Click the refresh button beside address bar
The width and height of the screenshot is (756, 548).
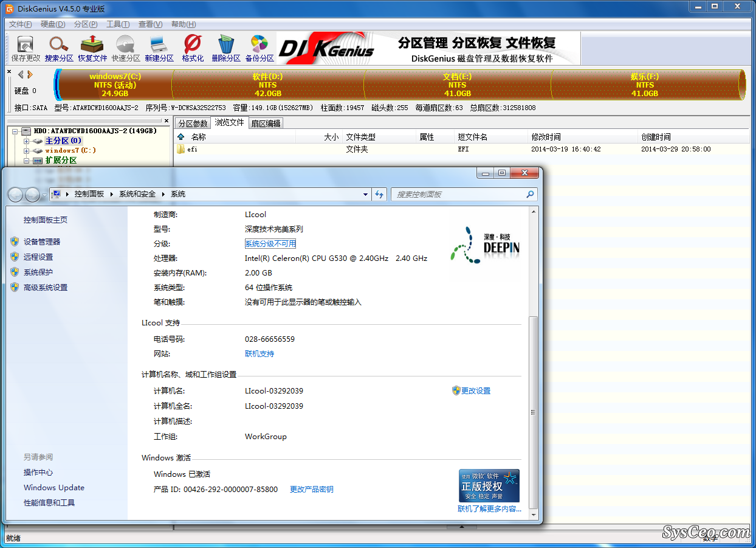380,194
